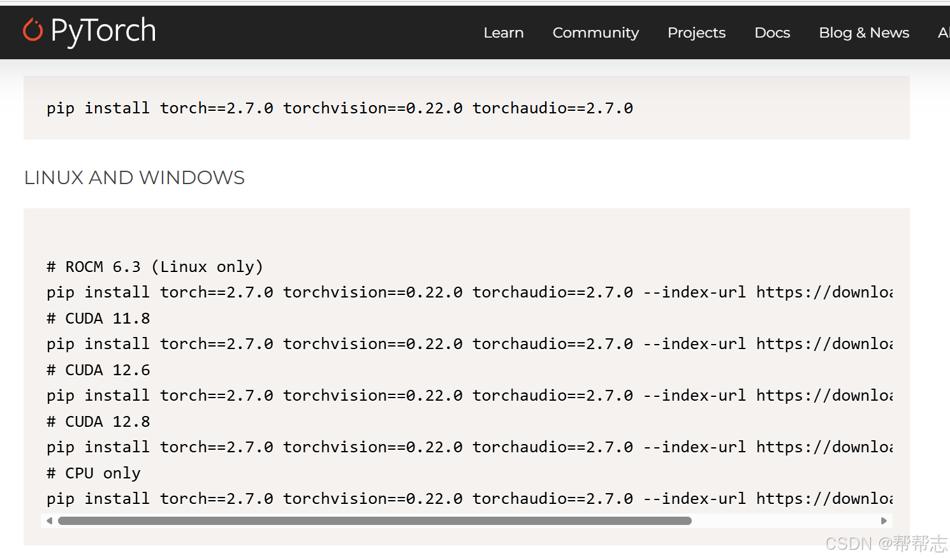Click the left scroll arrow in code block
This screenshot has width=950, height=560.
tap(49, 521)
